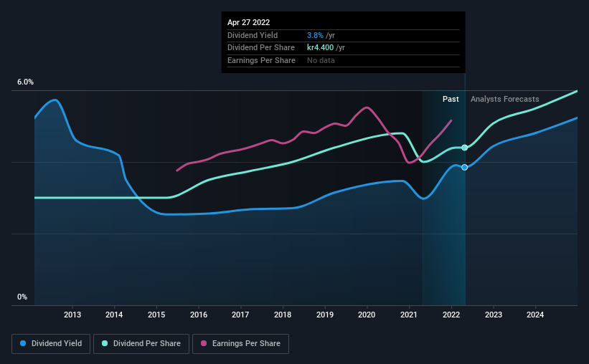Select the 2024 x-axis label

click(535, 315)
